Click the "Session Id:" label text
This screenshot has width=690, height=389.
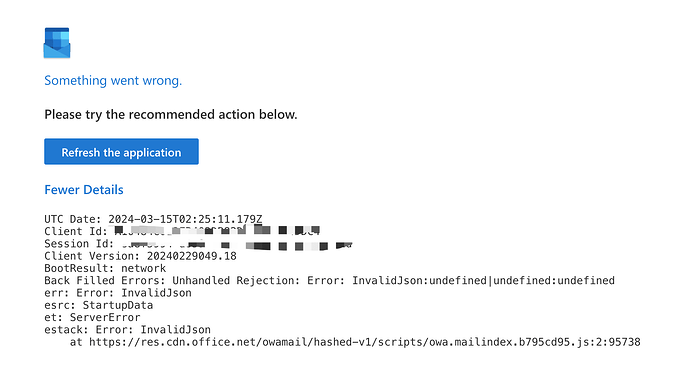(79, 244)
